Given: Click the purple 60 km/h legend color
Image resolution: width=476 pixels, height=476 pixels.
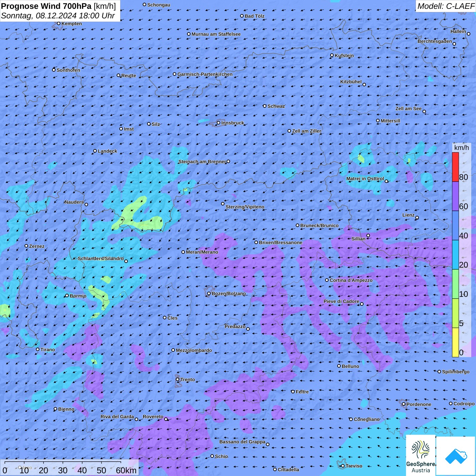Looking at the screenshot, I should pyautogui.click(x=455, y=197).
